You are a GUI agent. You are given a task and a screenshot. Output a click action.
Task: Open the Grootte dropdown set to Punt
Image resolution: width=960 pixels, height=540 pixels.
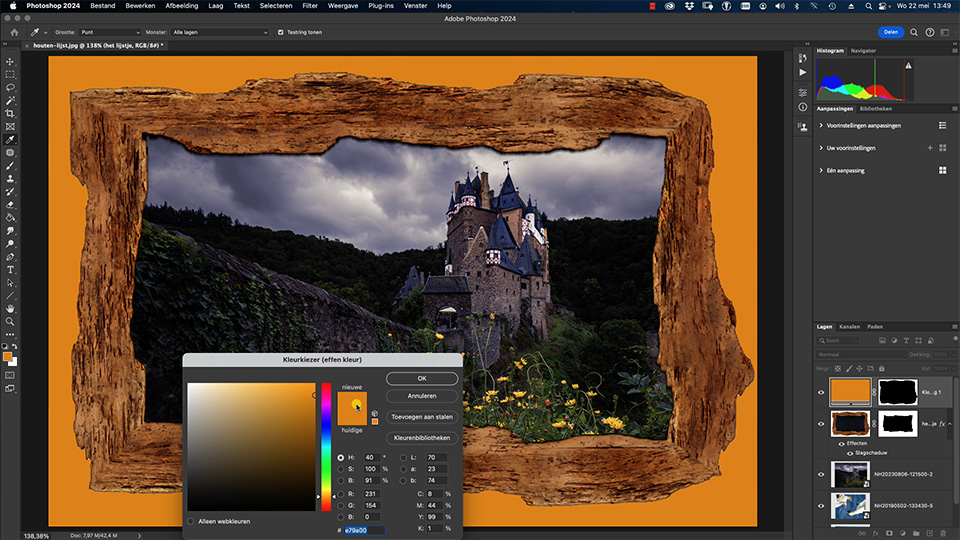[110, 32]
